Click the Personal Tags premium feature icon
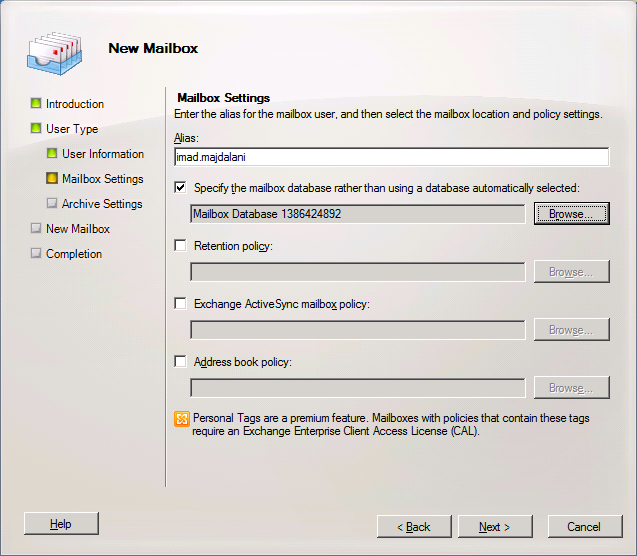Image resolution: width=637 pixels, height=556 pixels. point(181,418)
